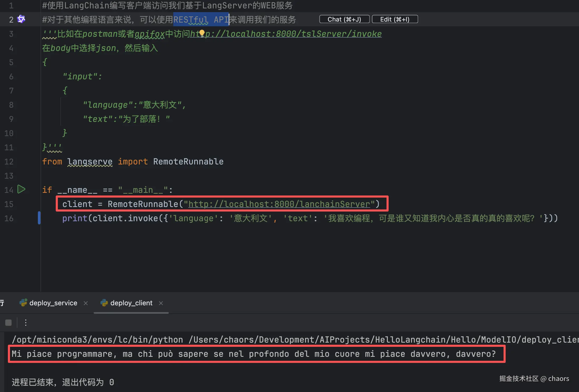Click the blue change marker beside line 16

[39, 218]
